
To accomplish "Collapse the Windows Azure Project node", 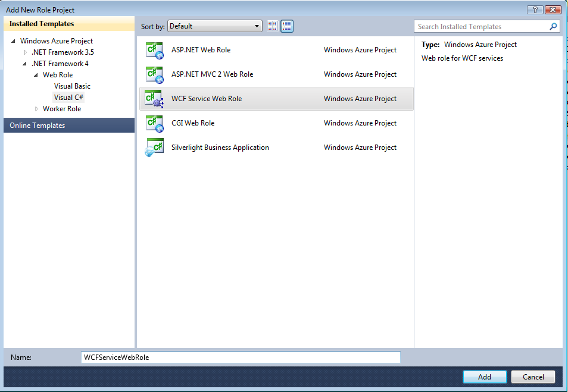I will pos(14,41).
